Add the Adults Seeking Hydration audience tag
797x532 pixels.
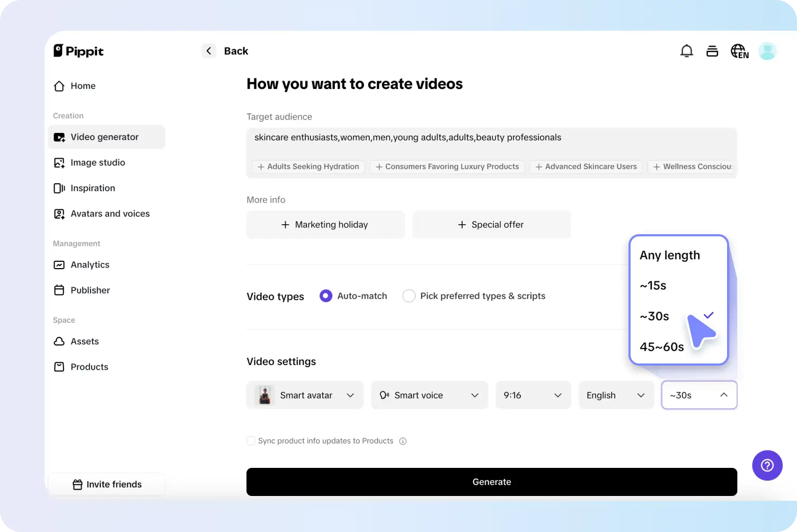pyautogui.click(x=308, y=166)
